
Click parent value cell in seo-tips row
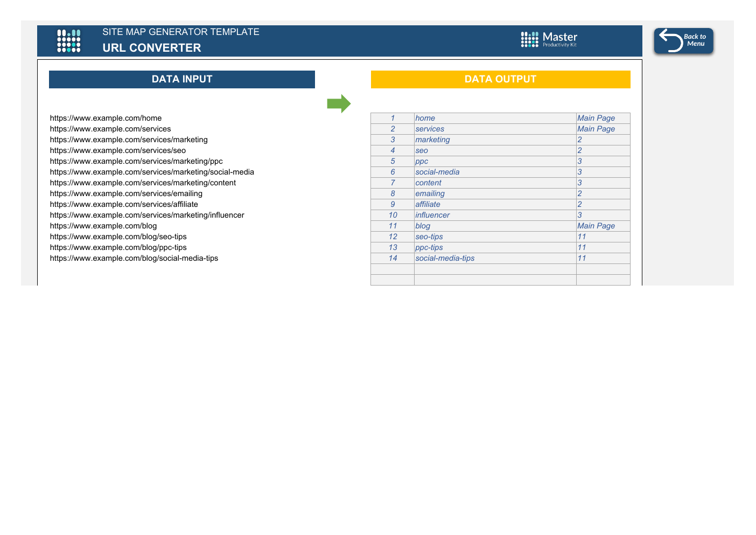pyautogui.click(x=603, y=237)
